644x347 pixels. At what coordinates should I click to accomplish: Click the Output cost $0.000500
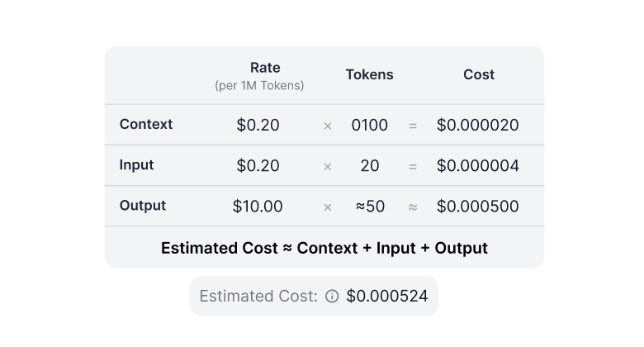pyautogui.click(x=478, y=207)
